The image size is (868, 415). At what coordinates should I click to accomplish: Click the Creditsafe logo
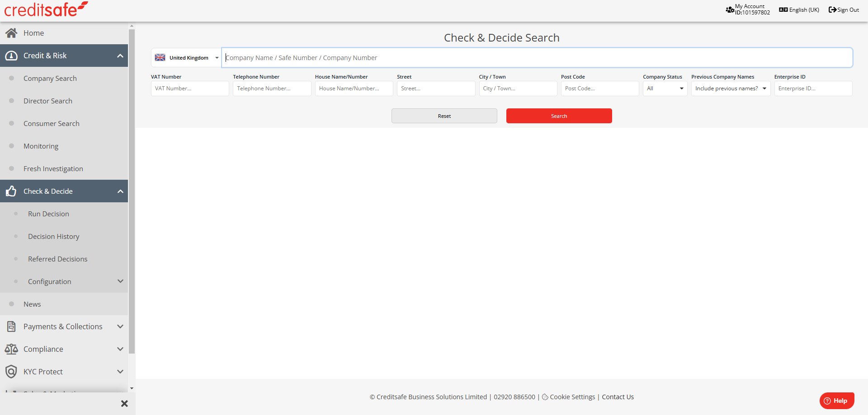pos(45,9)
